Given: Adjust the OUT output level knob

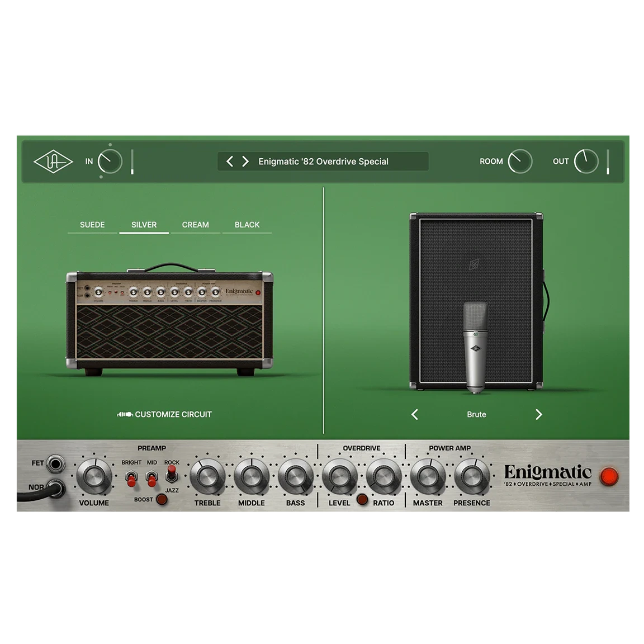Looking at the screenshot, I should pos(586,162).
